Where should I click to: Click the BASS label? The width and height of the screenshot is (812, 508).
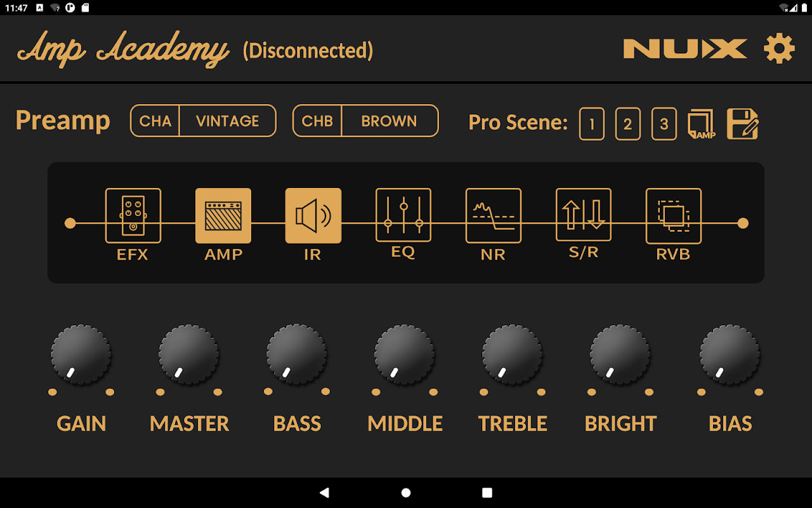(297, 424)
